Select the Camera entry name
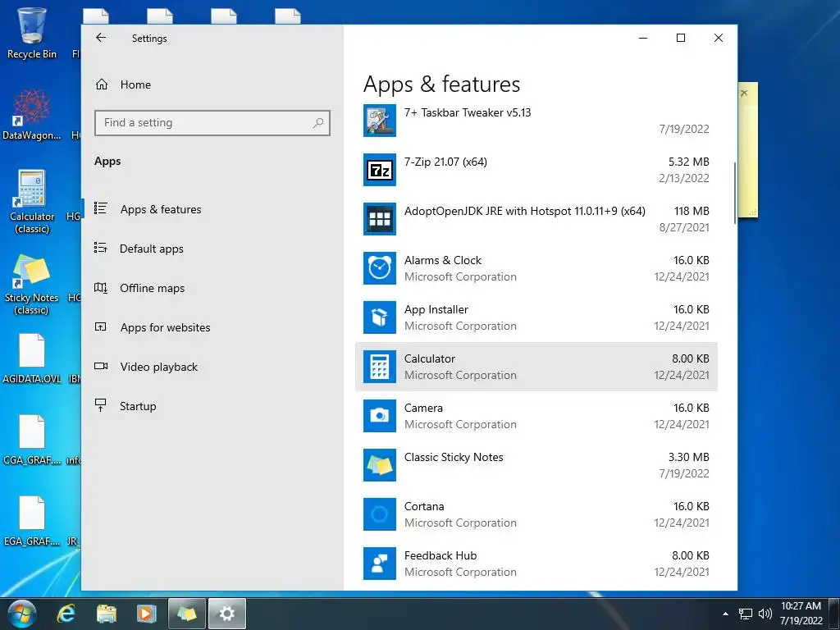Viewport: 840px width, 630px height. click(x=423, y=409)
